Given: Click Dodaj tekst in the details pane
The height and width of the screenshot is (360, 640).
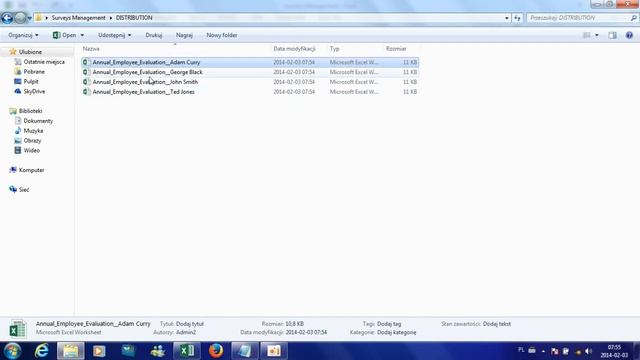Looking at the screenshot, I should (497, 324).
